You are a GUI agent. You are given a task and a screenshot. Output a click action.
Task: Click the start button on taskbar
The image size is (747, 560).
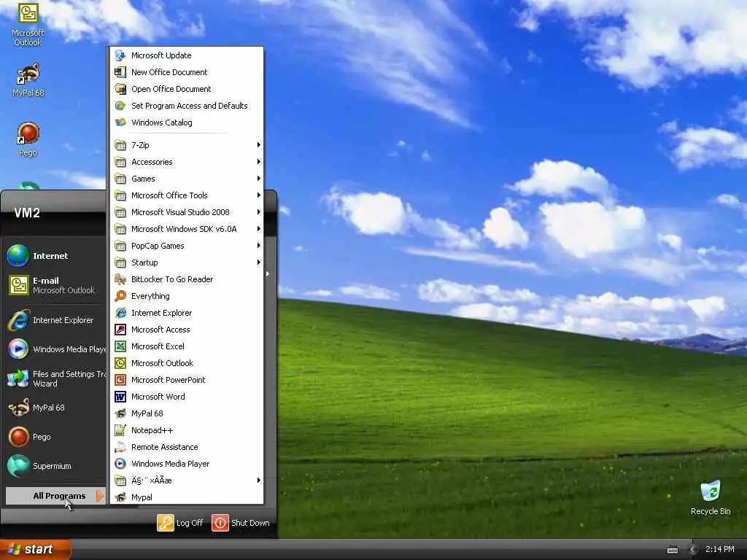tap(35, 549)
